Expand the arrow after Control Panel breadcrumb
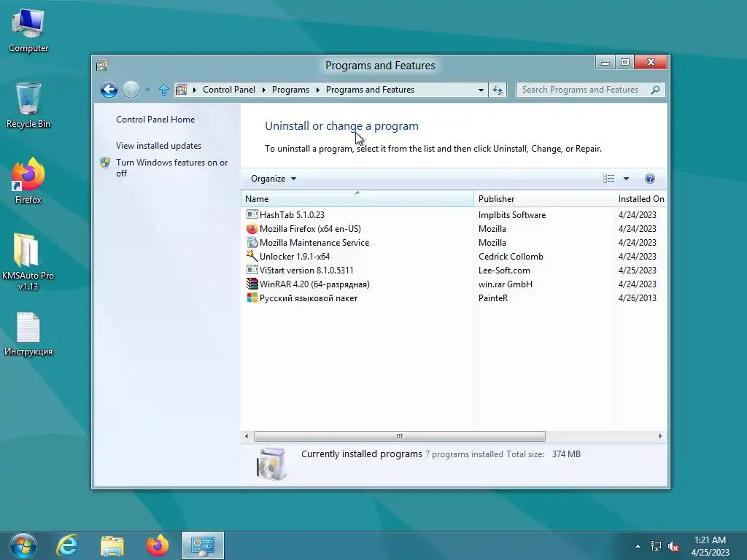747x560 pixels. click(263, 90)
